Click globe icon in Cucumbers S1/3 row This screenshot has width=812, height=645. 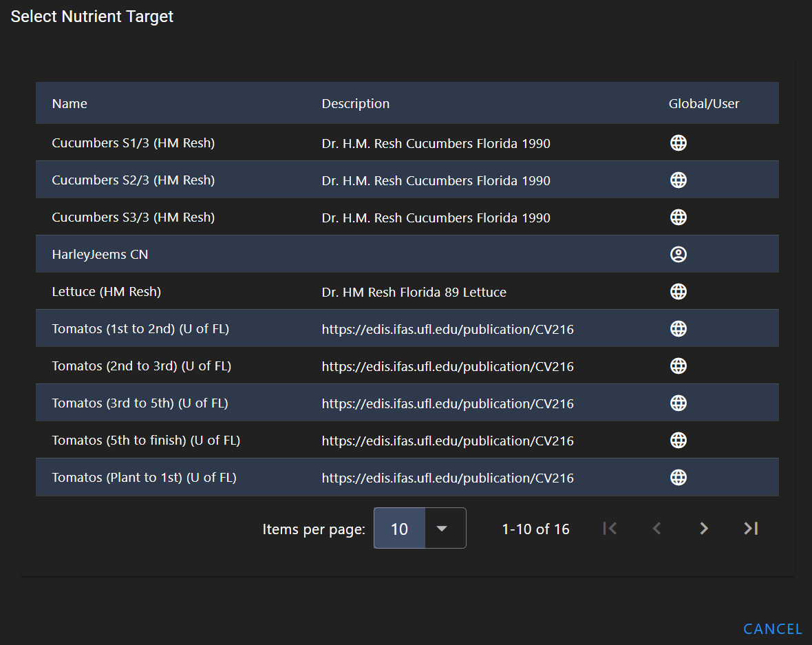pos(679,142)
